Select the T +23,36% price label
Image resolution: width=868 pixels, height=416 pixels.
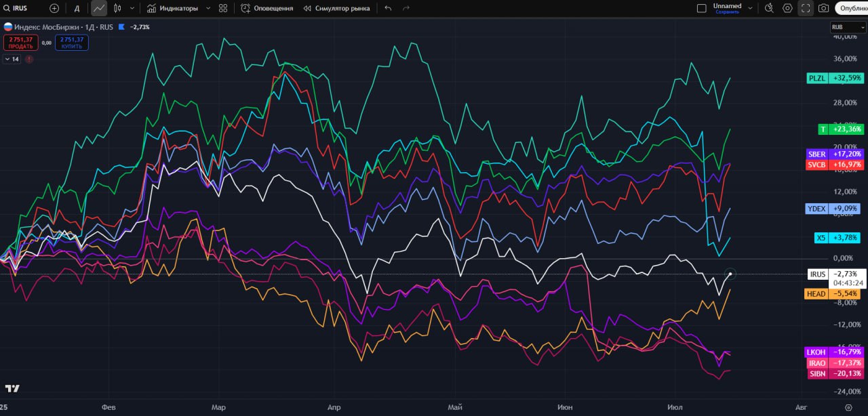tap(841, 129)
